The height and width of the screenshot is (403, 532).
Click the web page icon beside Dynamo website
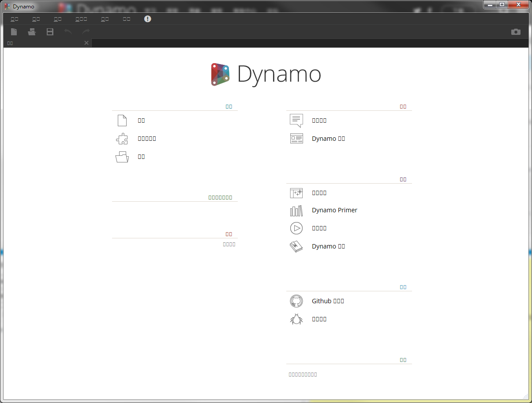tap(296, 139)
